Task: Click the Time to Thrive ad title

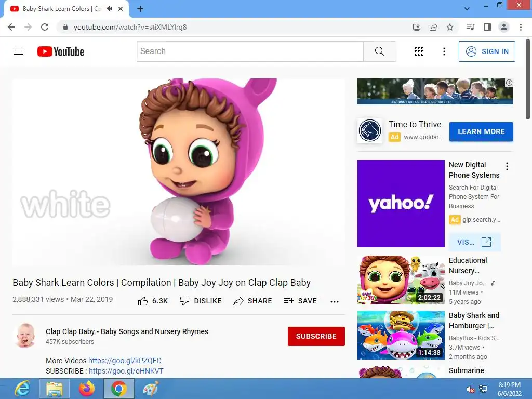Action: pos(415,125)
